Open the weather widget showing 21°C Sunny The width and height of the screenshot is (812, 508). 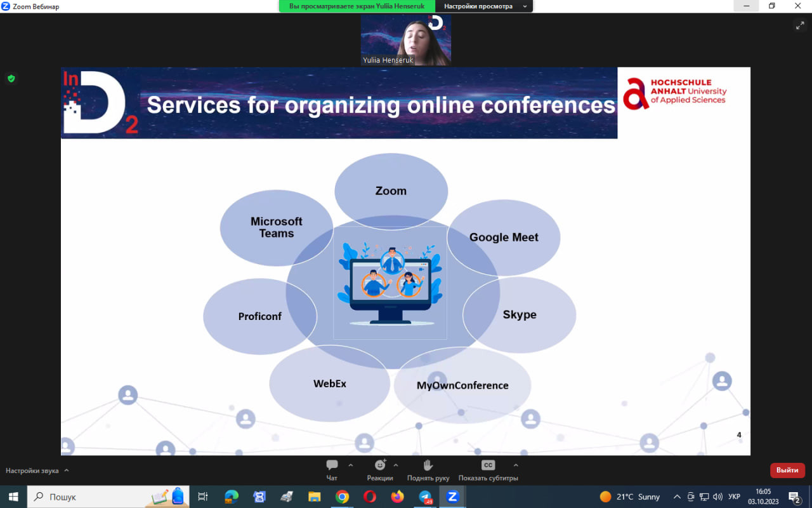tap(629, 497)
